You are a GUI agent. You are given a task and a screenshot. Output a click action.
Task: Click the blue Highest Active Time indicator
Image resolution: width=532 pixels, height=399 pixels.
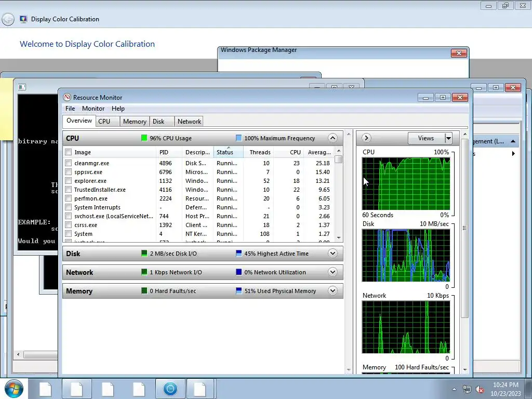(x=238, y=253)
